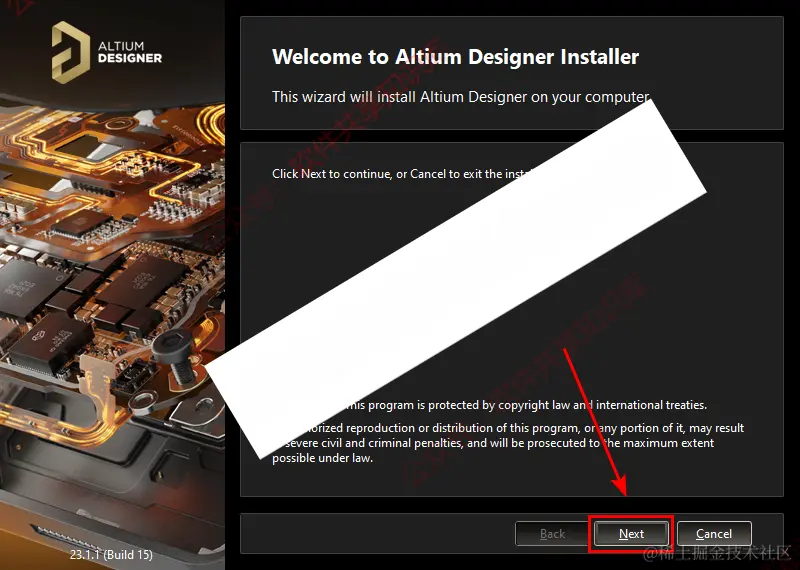Click the ALTIUM DESIGNER logo text
Screen dimensions: 800x570
click(x=130, y=52)
